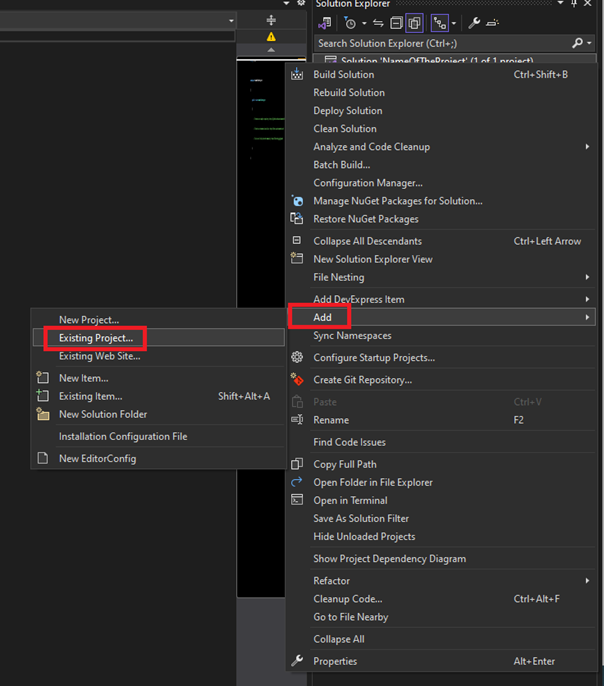
Task: Select Existing Project from the Add submenu
Action: point(95,338)
